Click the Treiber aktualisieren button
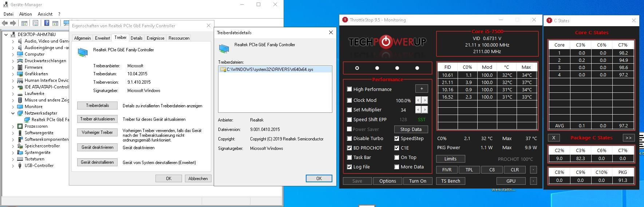Image resolution: width=644 pixels, height=207 pixels. 98,119
